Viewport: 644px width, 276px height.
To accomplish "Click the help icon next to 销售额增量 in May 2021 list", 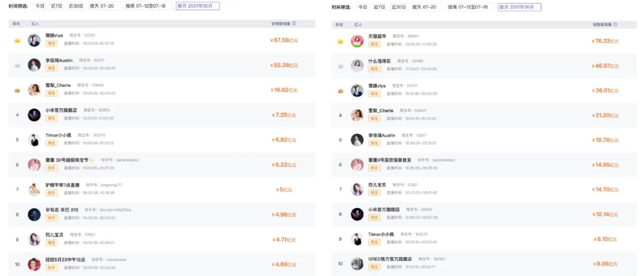I will click(294, 24).
